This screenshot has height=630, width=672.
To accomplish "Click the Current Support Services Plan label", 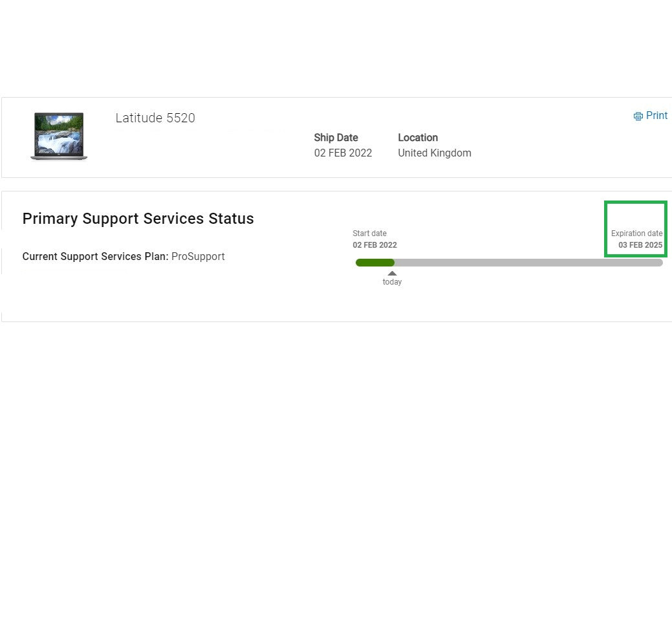I will 95,256.
